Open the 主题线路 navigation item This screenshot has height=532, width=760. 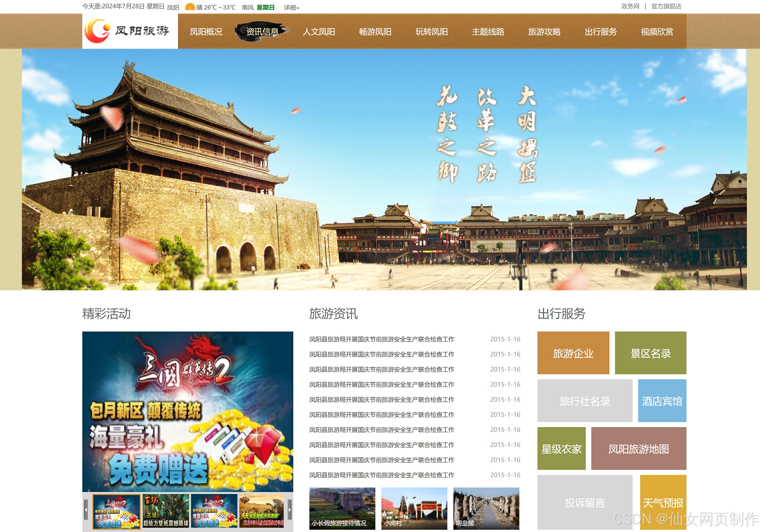(x=488, y=32)
